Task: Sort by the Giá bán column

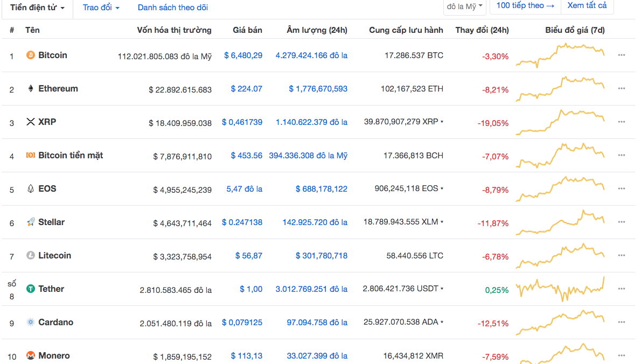Action: coord(247,30)
